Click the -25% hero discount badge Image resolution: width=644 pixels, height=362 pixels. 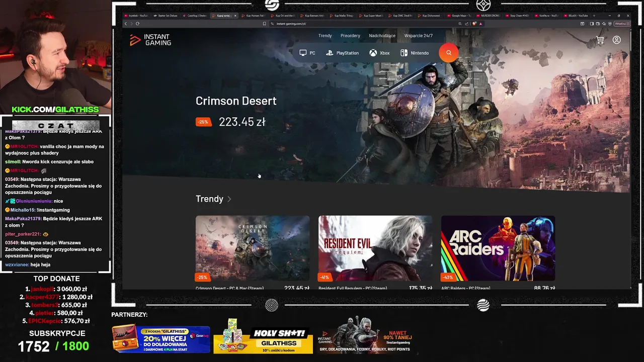click(x=203, y=122)
